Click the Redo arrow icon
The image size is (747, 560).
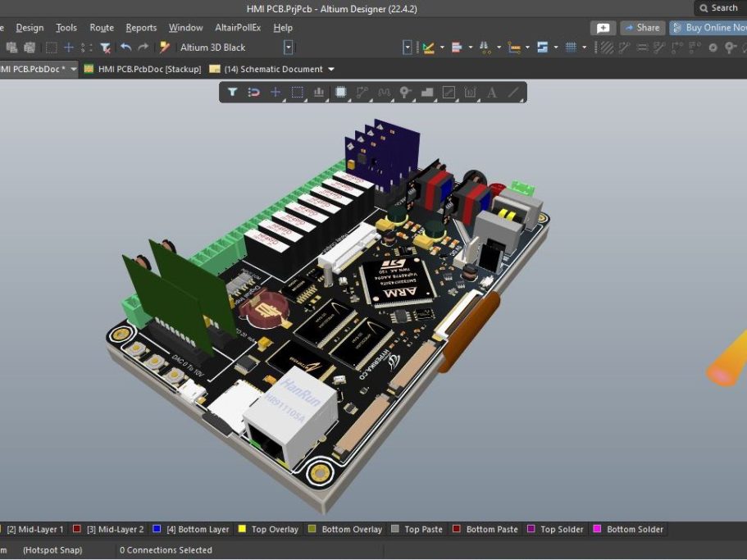click(143, 47)
